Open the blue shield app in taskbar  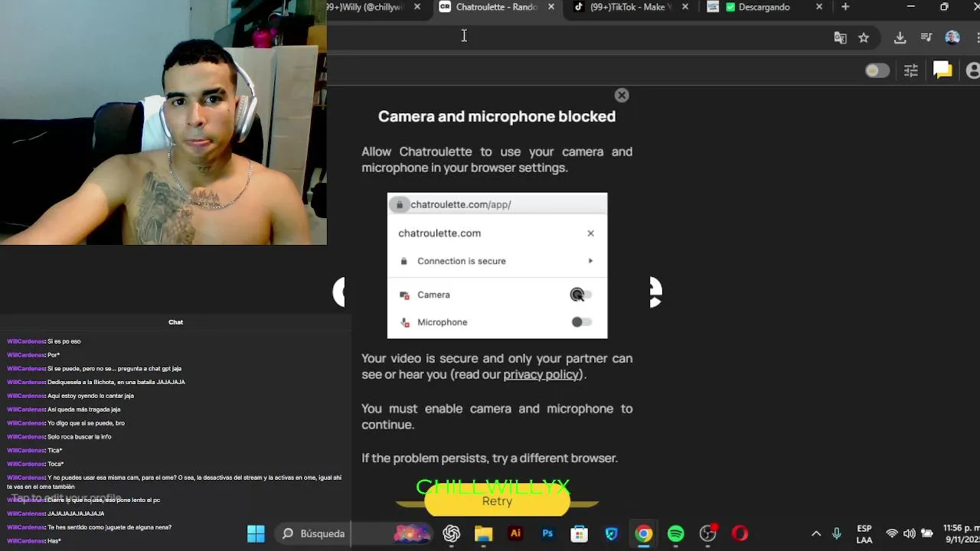(x=611, y=533)
